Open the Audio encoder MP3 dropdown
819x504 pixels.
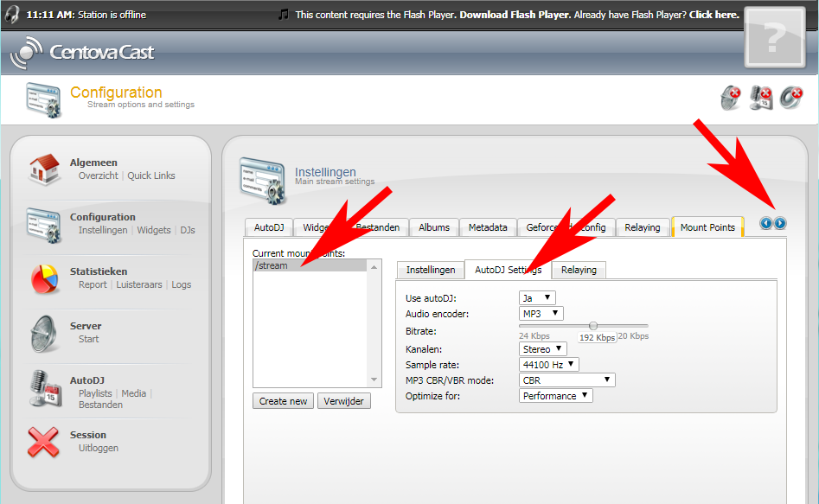pos(541,313)
